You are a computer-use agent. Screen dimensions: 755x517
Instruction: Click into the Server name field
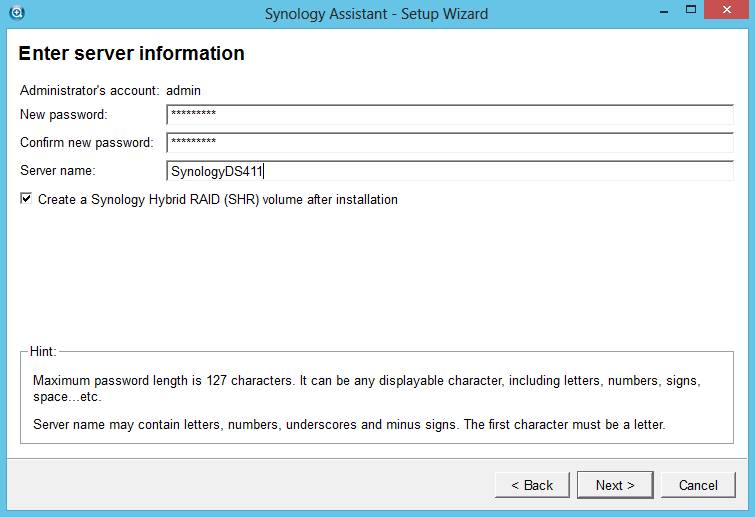[x=449, y=171]
